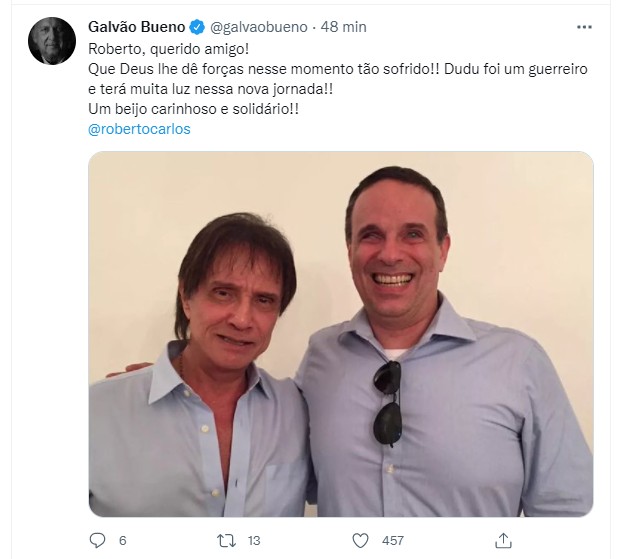
Task: Click the retweet count 13
Action: [254, 541]
